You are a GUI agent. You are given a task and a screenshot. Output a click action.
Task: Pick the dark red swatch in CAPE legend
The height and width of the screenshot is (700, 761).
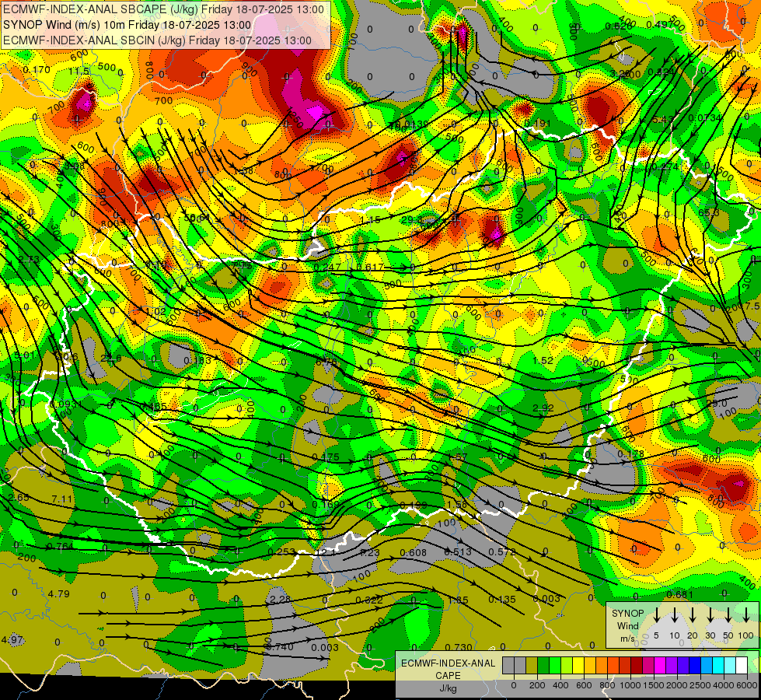[x=637, y=666]
